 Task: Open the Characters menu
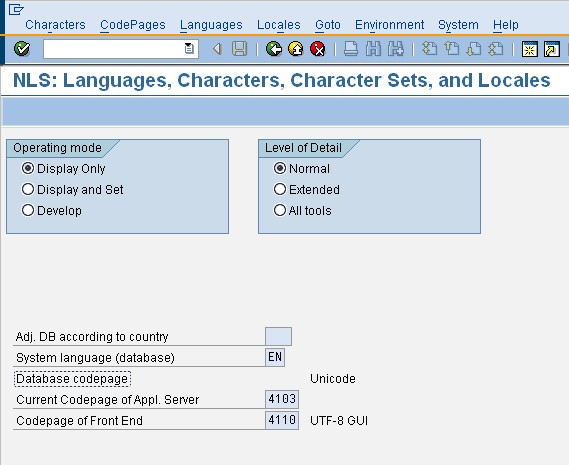55,25
